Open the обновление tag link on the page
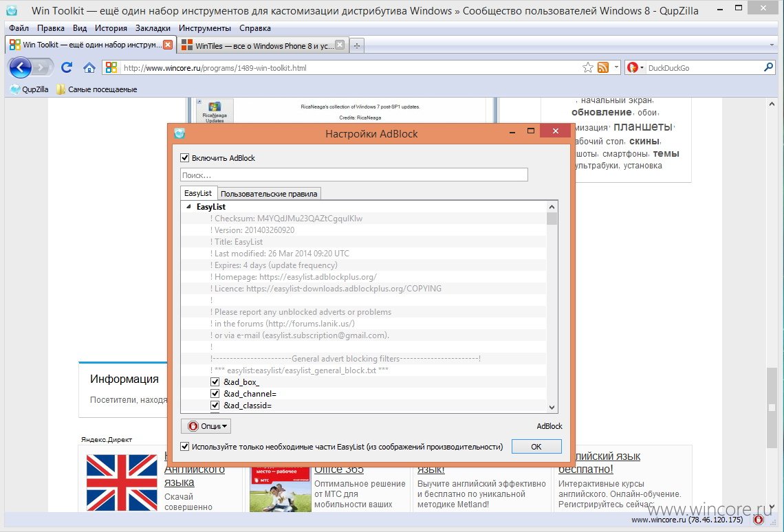The height and width of the screenshot is (532, 784). point(602,113)
